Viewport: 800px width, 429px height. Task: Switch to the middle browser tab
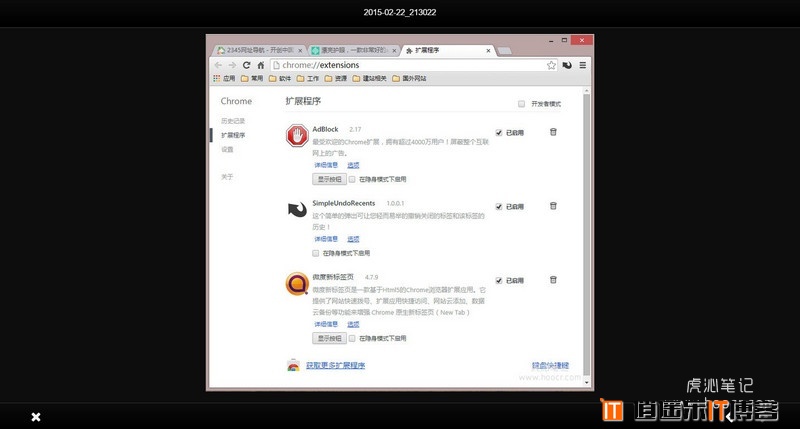[x=353, y=51]
